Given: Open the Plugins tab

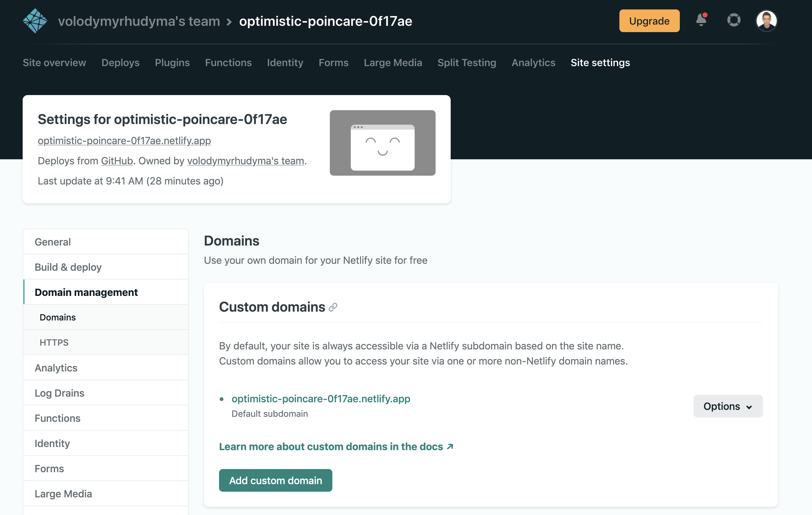Looking at the screenshot, I should point(172,63).
